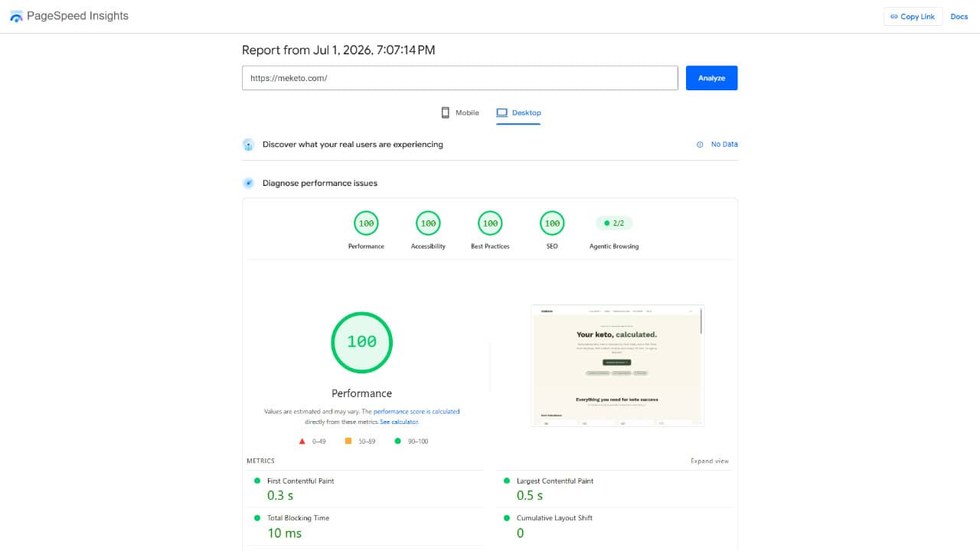This screenshot has height=551, width=980.
Task: Jump to Performance score gauge in summary row
Action: coord(366,223)
